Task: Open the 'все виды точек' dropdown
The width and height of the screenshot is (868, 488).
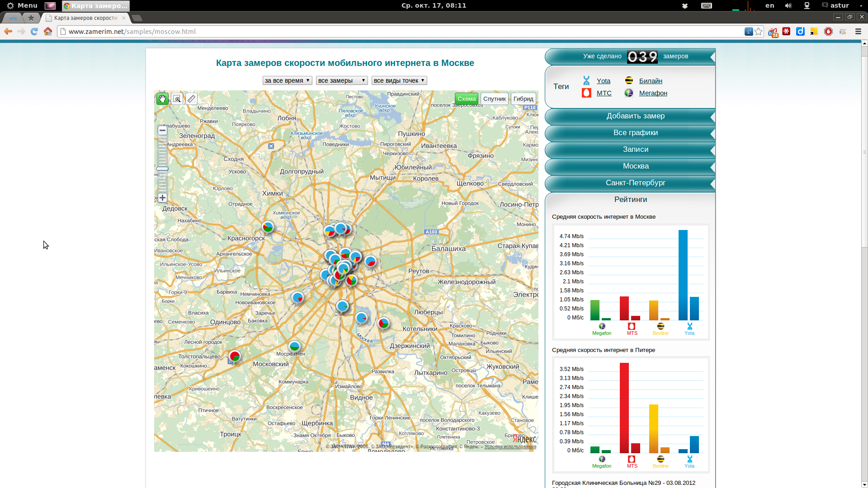Action: click(x=399, y=80)
